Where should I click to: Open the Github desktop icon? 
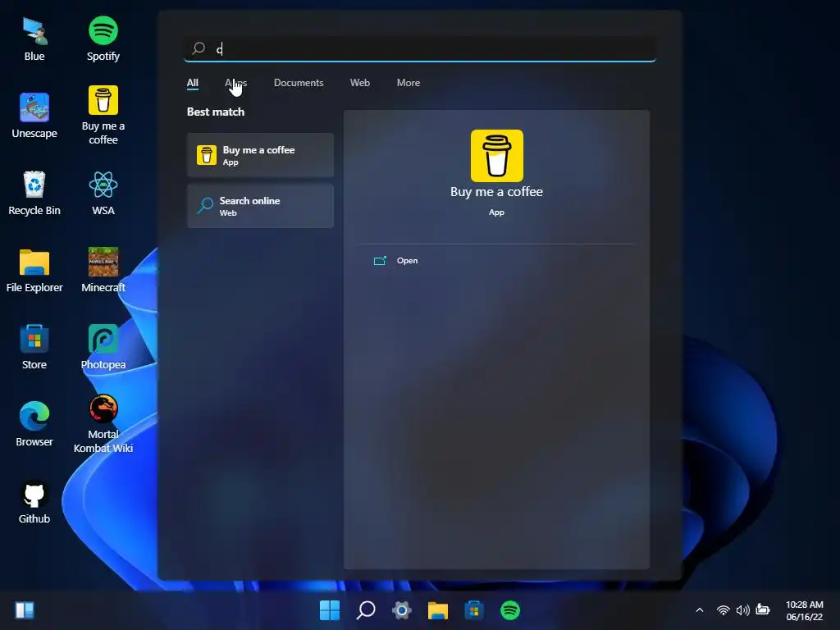click(34, 501)
